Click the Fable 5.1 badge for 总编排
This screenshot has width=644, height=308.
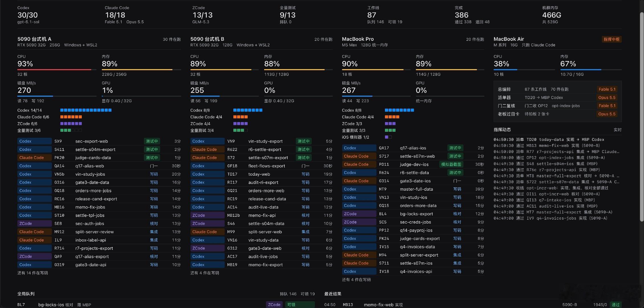coord(607,89)
